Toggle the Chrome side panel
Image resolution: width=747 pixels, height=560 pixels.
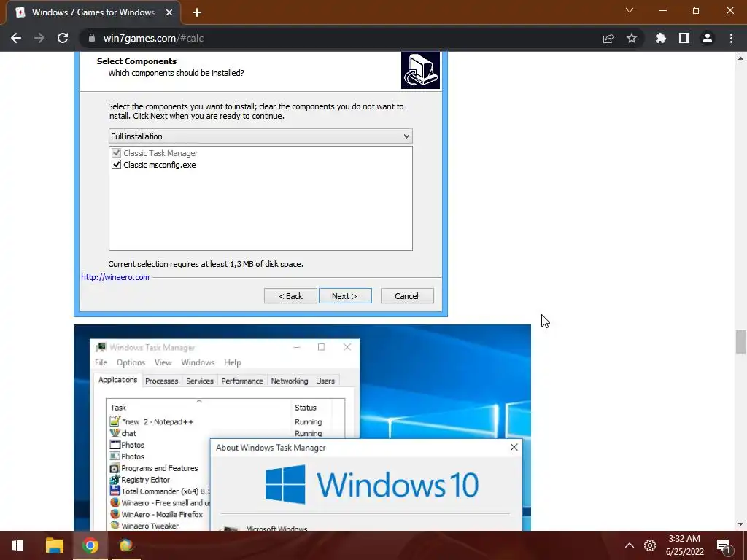click(684, 38)
